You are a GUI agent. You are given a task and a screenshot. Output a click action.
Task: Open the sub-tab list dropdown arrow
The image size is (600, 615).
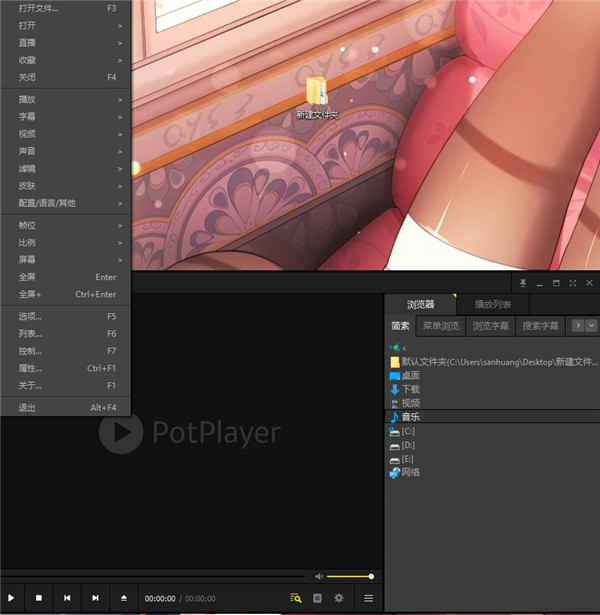591,326
